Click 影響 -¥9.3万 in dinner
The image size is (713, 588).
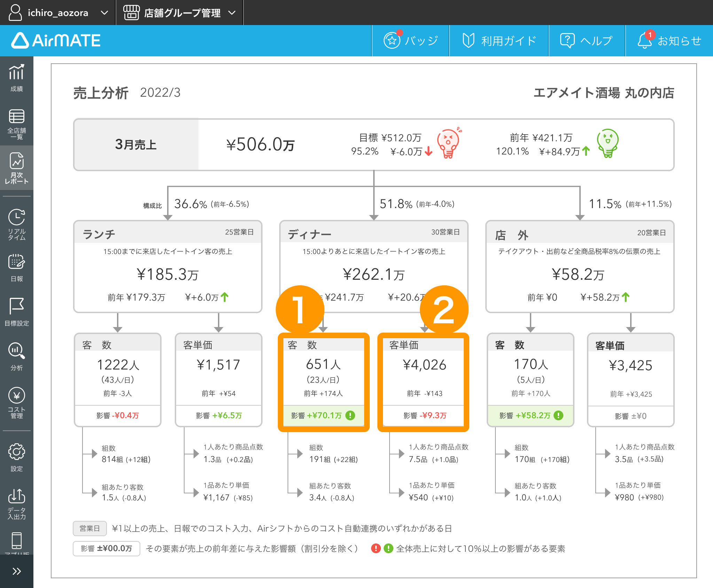(x=425, y=415)
